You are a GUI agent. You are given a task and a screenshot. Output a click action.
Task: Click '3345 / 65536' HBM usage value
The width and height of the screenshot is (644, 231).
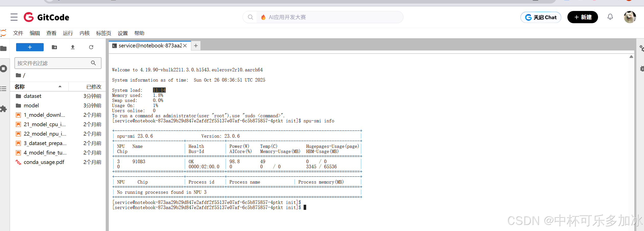[321, 167]
